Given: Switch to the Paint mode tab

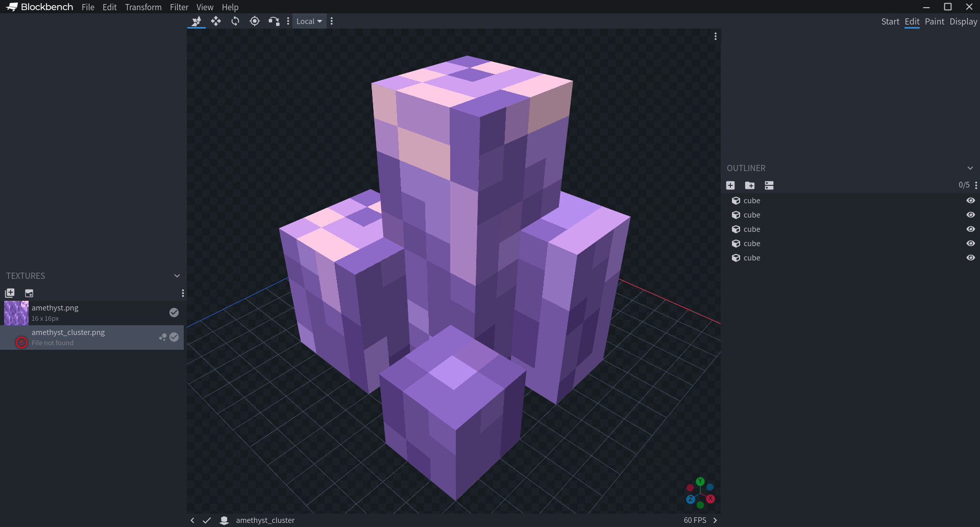Looking at the screenshot, I should (935, 21).
